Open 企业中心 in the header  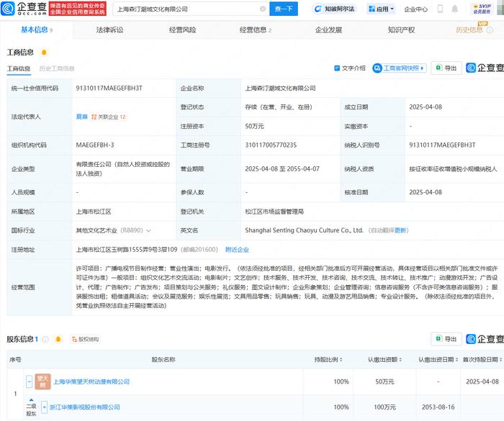(416, 9)
